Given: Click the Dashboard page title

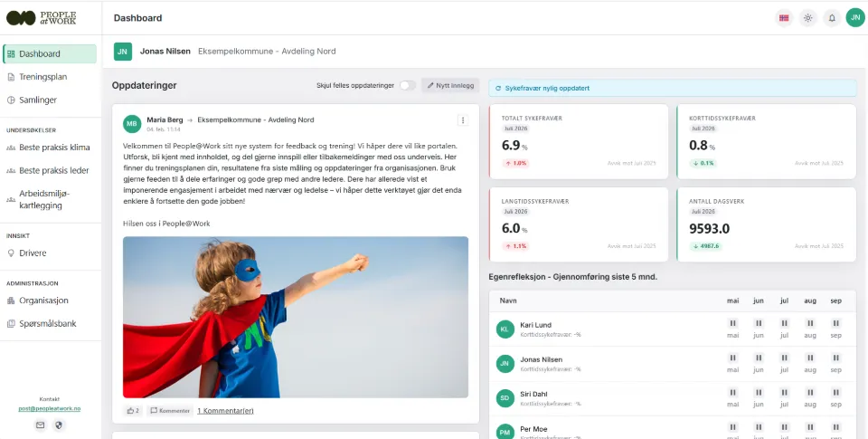Looking at the screenshot, I should click(137, 18).
